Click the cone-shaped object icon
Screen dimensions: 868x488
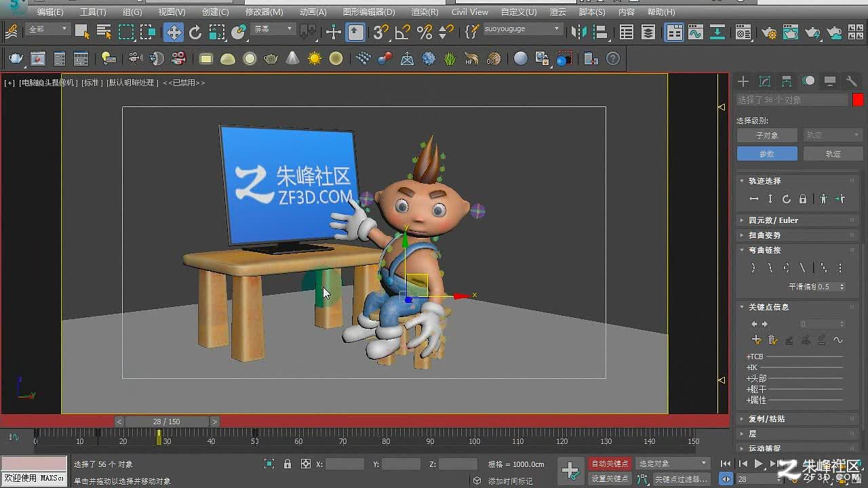(292, 59)
